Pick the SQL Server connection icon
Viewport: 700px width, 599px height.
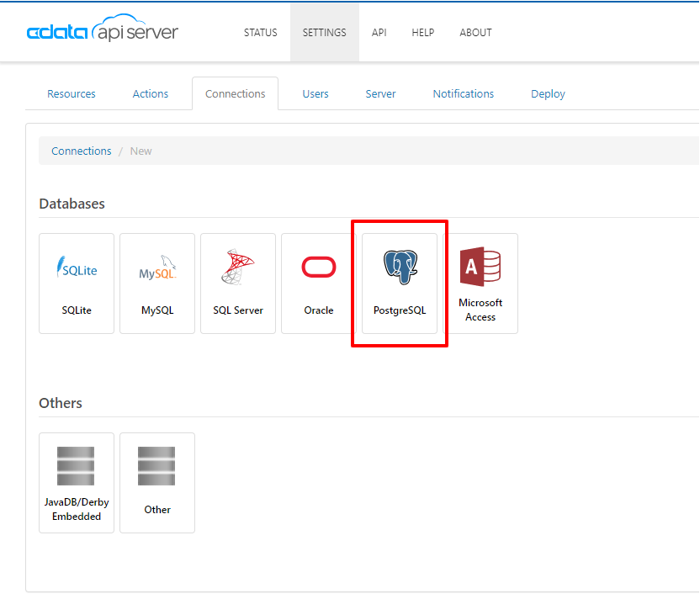click(x=237, y=267)
